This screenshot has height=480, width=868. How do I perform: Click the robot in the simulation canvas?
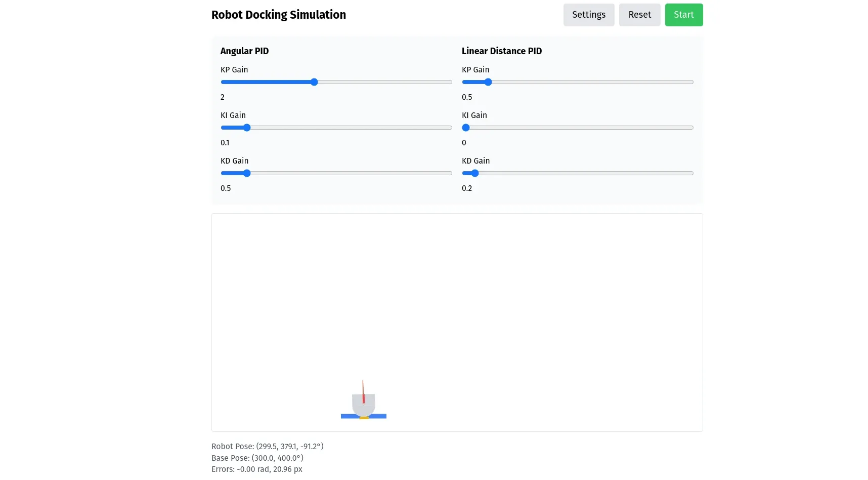click(x=363, y=403)
